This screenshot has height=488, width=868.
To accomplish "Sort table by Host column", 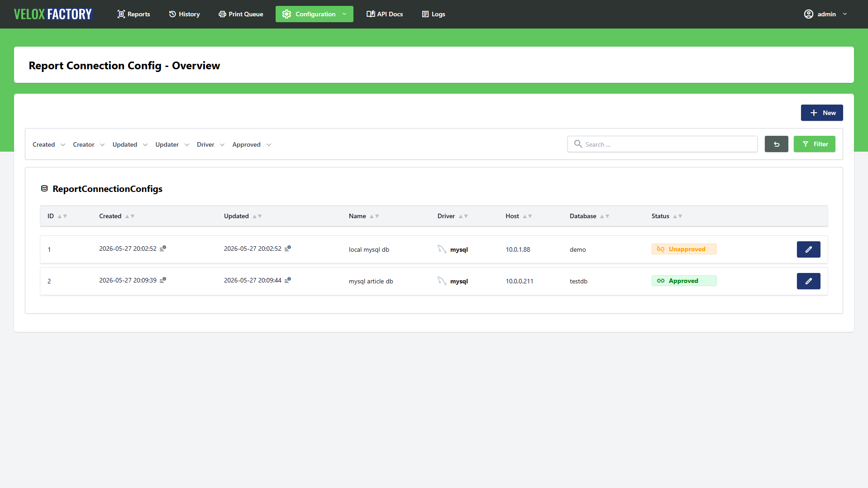I will tap(519, 216).
